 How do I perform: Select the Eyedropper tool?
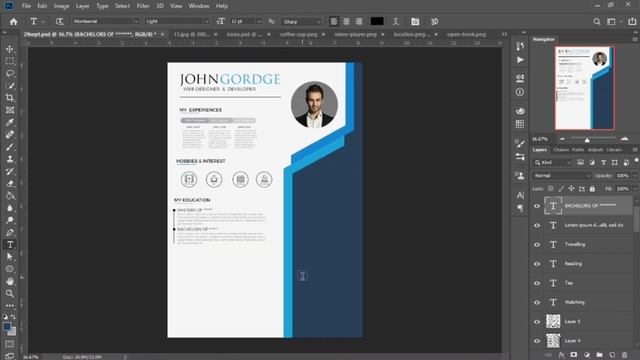click(x=10, y=122)
